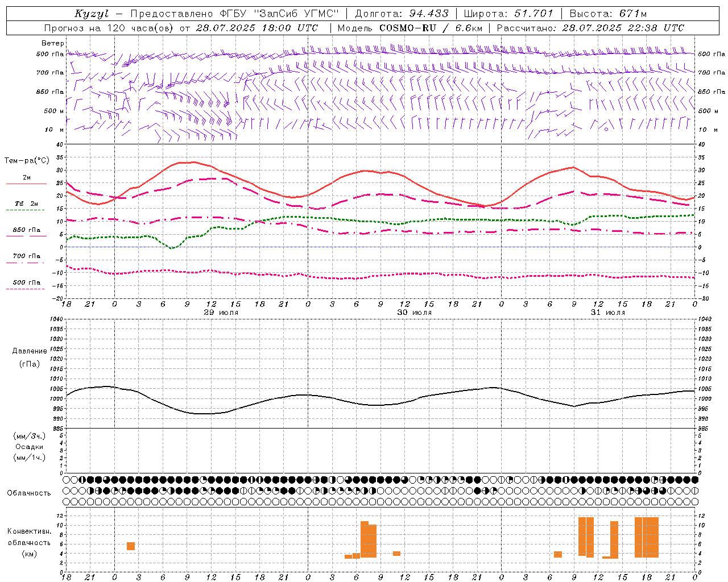Click the small orange bar before 12h on 30 июля
Viewport: 728px width, 582px height.
(x=396, y=554)
